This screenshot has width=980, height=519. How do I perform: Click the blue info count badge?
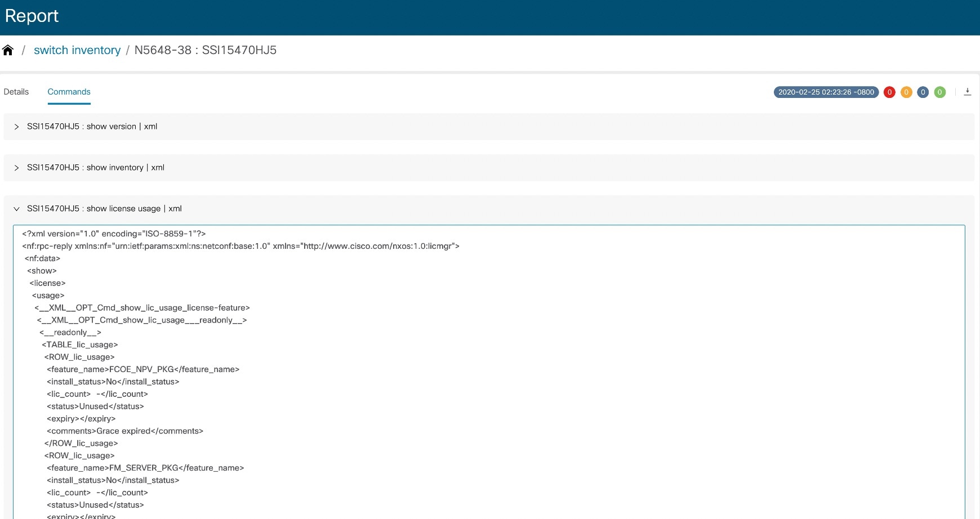tap(923, 92)
